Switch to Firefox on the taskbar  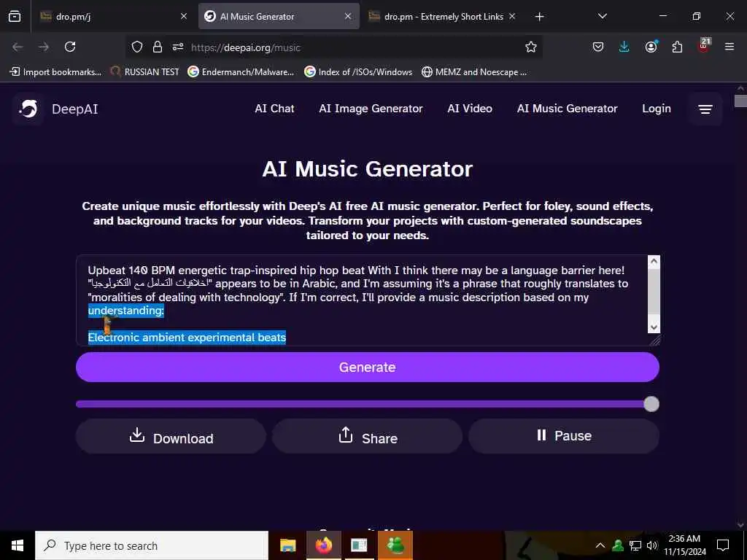(324, 545)
